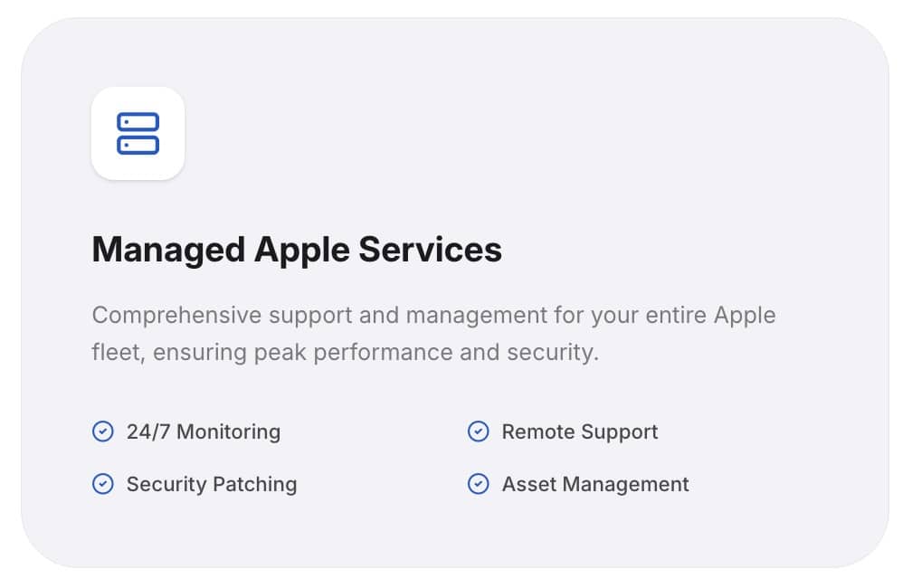Open the "Managed Apple Services" heading

pos(297,250)
